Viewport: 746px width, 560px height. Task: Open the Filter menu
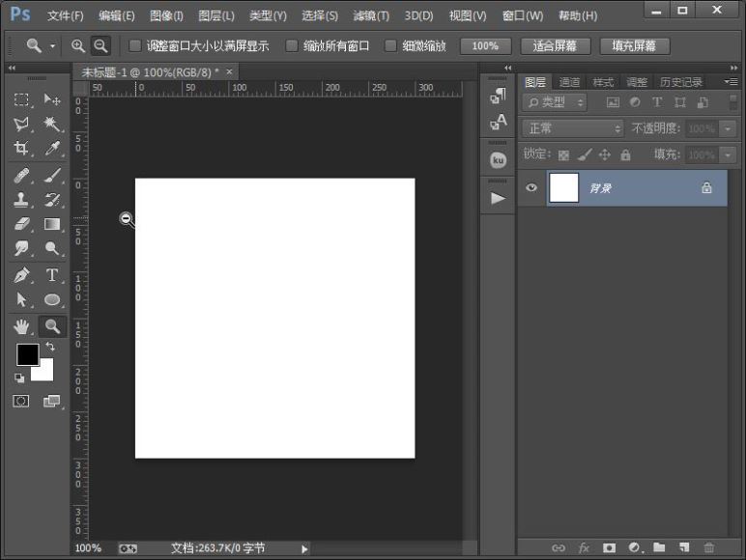coord(371,15)
